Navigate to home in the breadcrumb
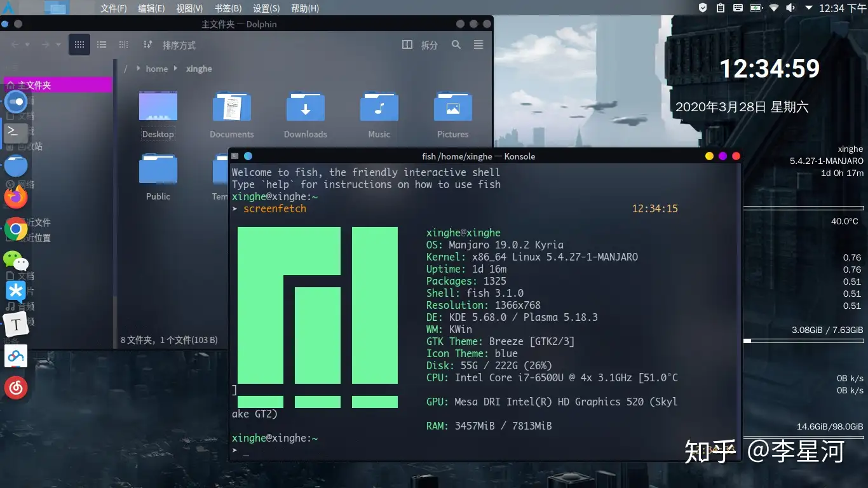The width and height of the screenshot is (868, 488). [x=157, y=69]
